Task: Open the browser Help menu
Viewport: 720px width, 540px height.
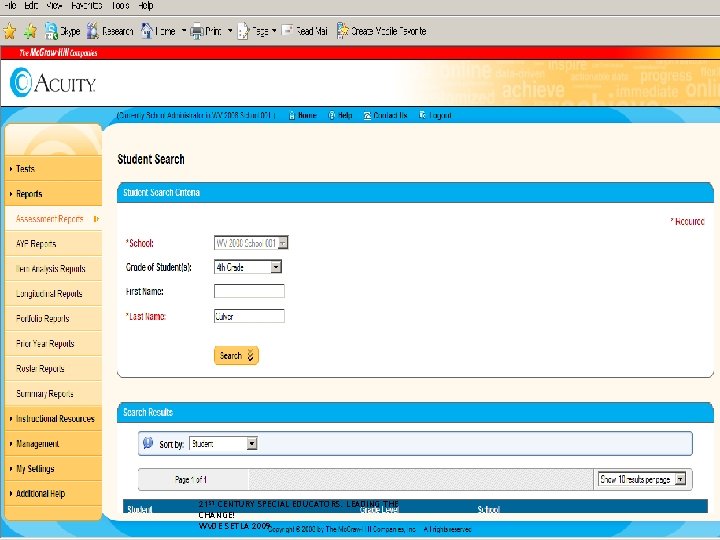Action: 146,6
